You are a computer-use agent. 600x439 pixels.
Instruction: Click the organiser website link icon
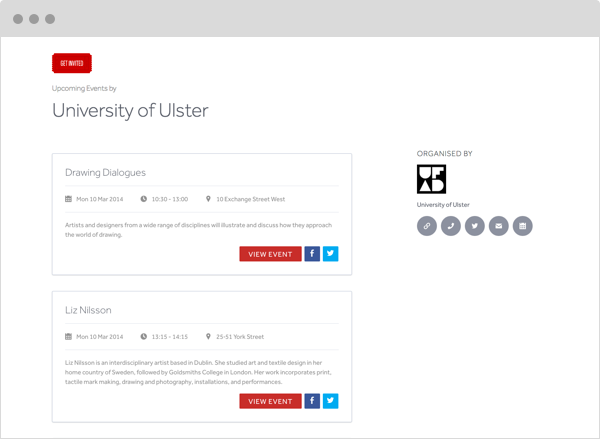click(x=427, y=226)
